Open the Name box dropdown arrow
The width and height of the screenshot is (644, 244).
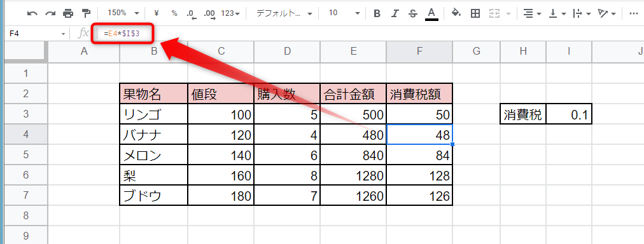pyautogui.click(x=63, y=34)
